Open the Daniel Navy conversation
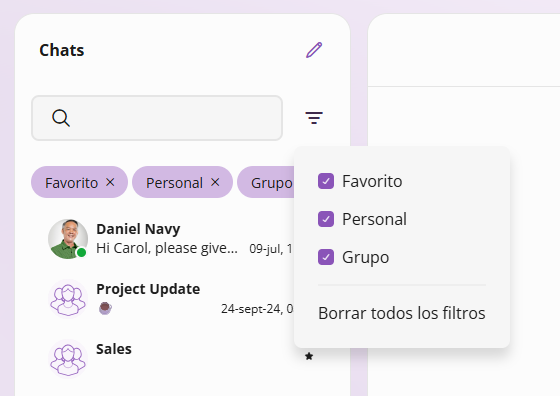The width and height of the screenshot is (560, 396). point(170,239)
